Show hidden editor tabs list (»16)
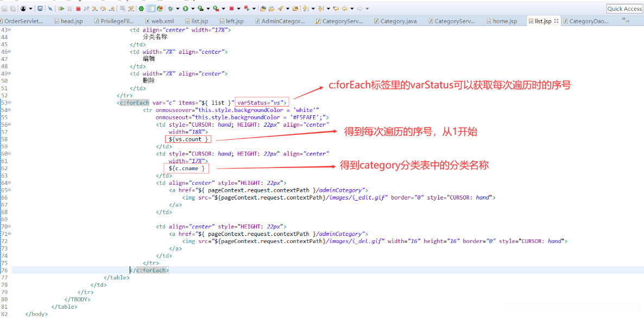Image resolution: width=644 pixels, height=318 pixels. click(x=626, y=20)
